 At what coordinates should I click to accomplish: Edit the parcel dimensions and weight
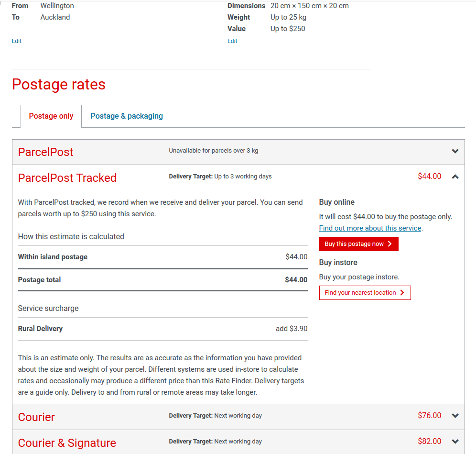(232, 41)
